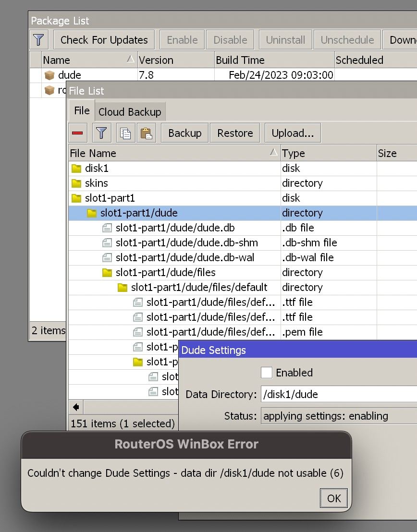417x532 pixels.
Task: Click the Build Time column header
Action: [274, 60]
